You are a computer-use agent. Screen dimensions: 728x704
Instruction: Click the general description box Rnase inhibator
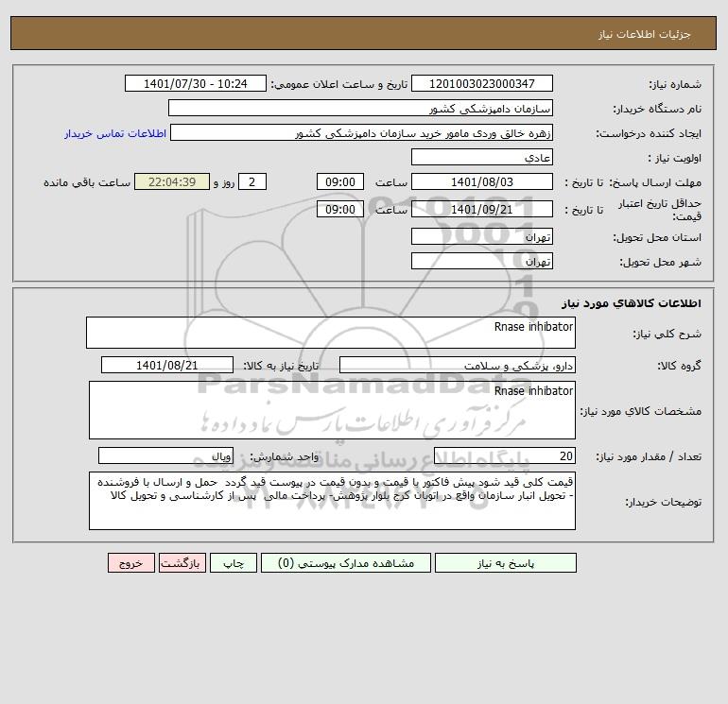pyautogui.click(x=331, y=333)
